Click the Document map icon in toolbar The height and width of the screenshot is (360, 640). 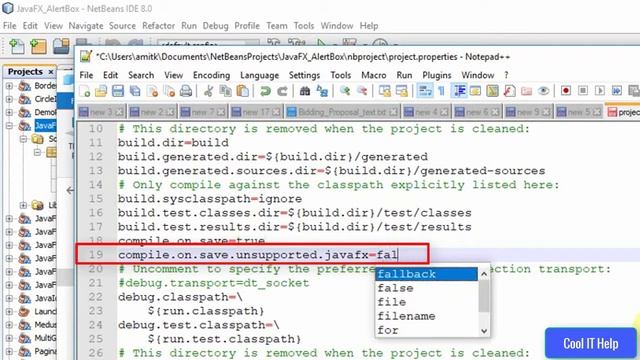[x=493, y=91]
